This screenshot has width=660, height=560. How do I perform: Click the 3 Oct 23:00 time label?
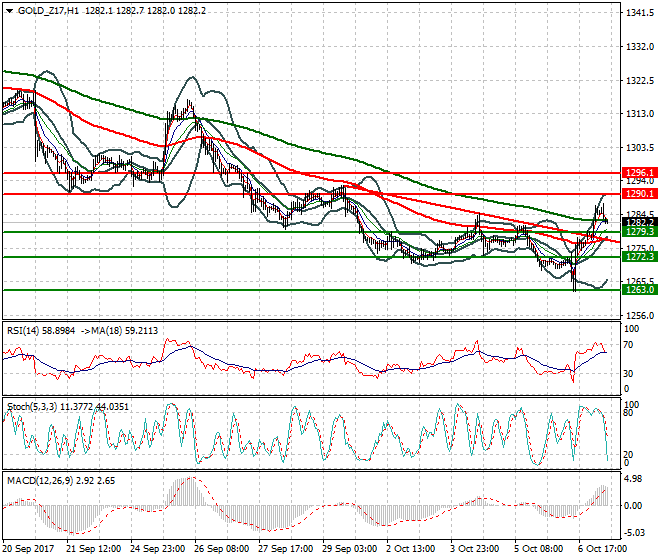(475, 549)
